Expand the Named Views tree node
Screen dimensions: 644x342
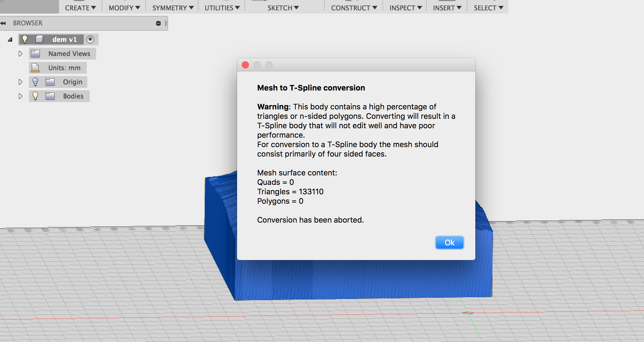[20, 54]
